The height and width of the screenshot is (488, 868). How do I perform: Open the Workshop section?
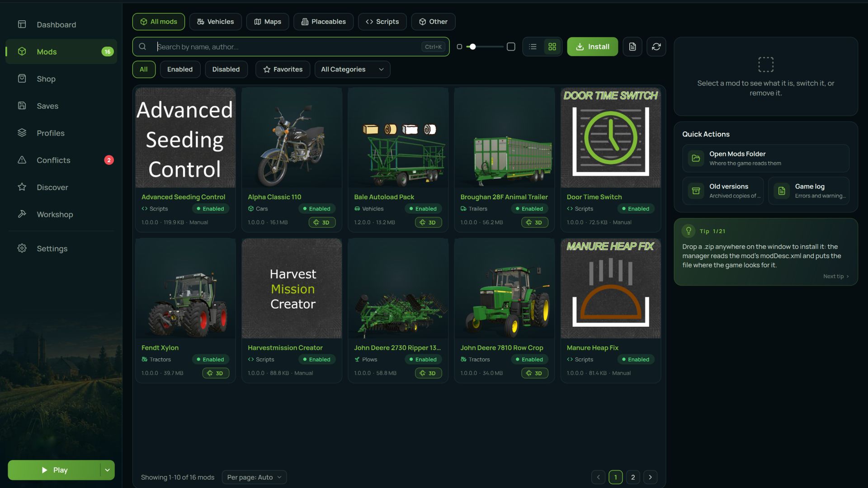(x=61, y=214)
